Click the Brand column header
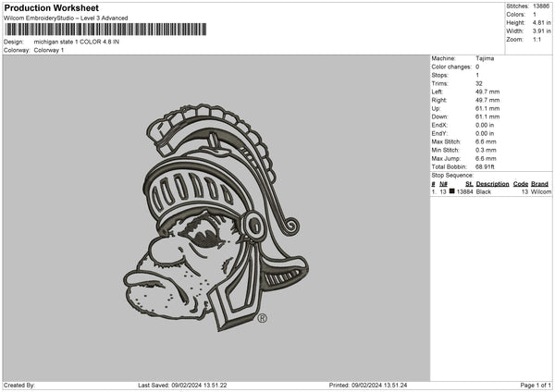The image size is (555, 392). [540, 184]
